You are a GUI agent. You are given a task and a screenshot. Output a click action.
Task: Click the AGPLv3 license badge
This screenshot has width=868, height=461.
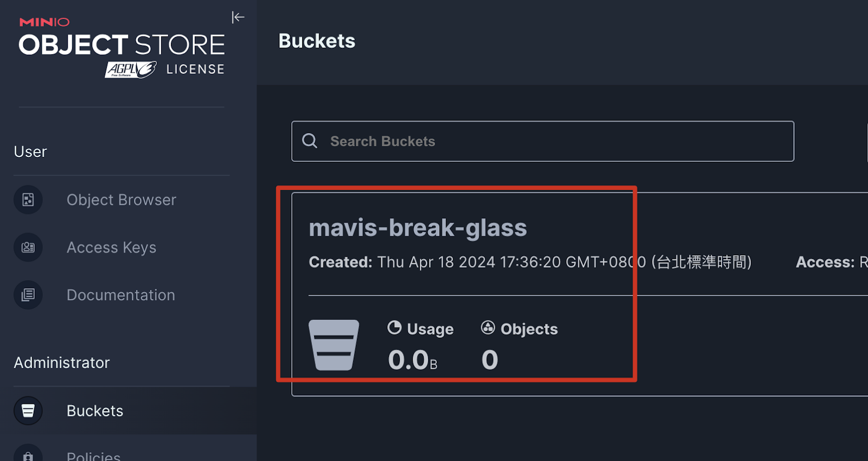pos(131,70)
